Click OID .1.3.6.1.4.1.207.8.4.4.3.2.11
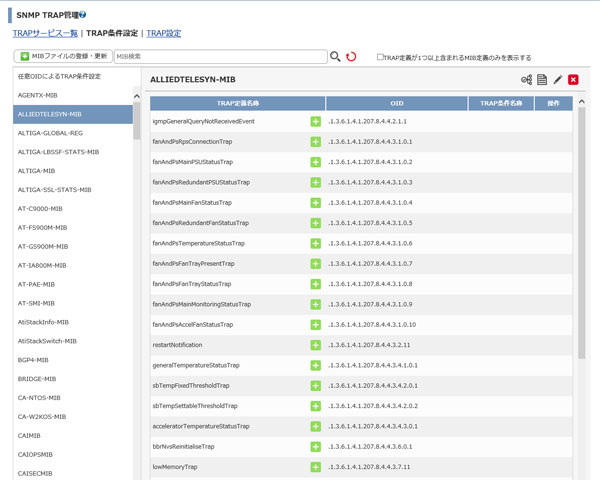The image size is (600, 480). (369, 345)
